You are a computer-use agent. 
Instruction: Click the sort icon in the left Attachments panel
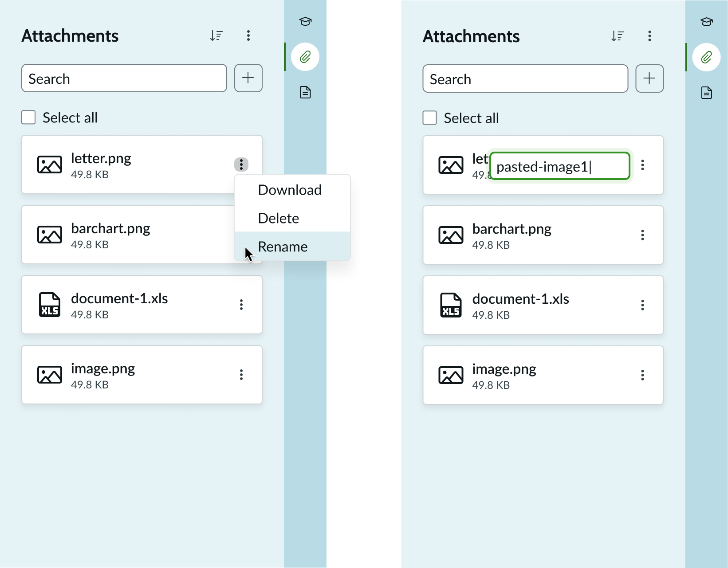(216, 35)
